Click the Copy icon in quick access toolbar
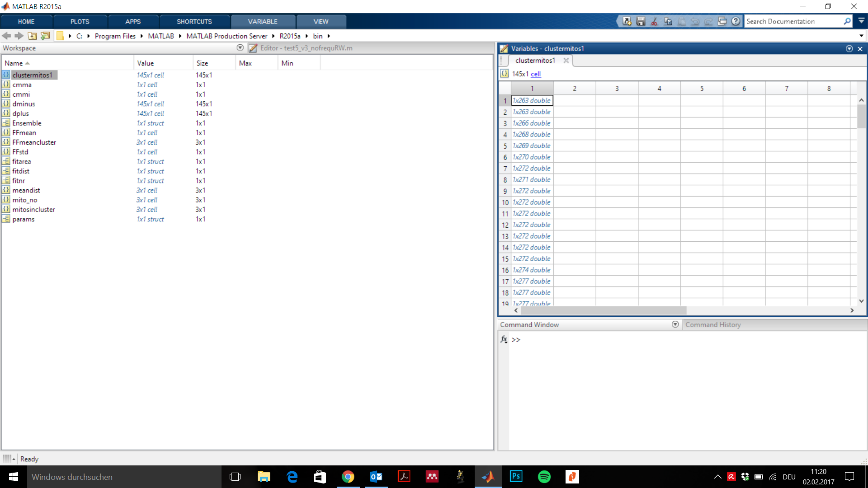 click(x=668, y=21)
